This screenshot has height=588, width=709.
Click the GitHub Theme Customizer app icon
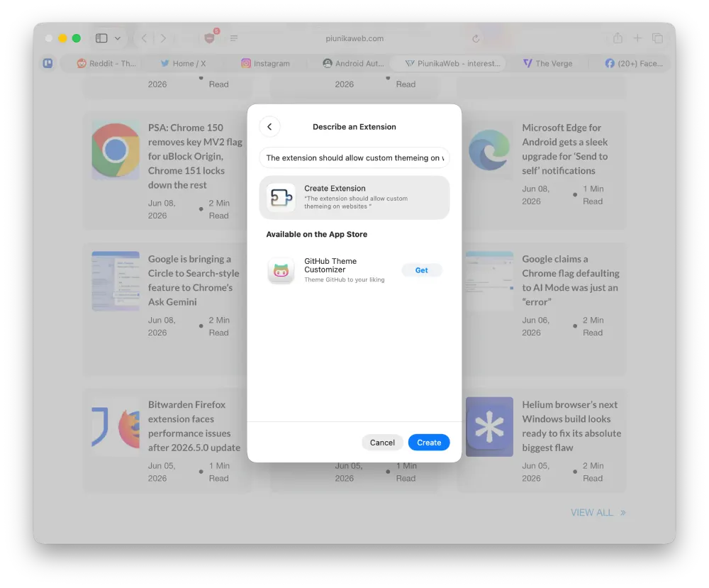click(x=281, y=270)
